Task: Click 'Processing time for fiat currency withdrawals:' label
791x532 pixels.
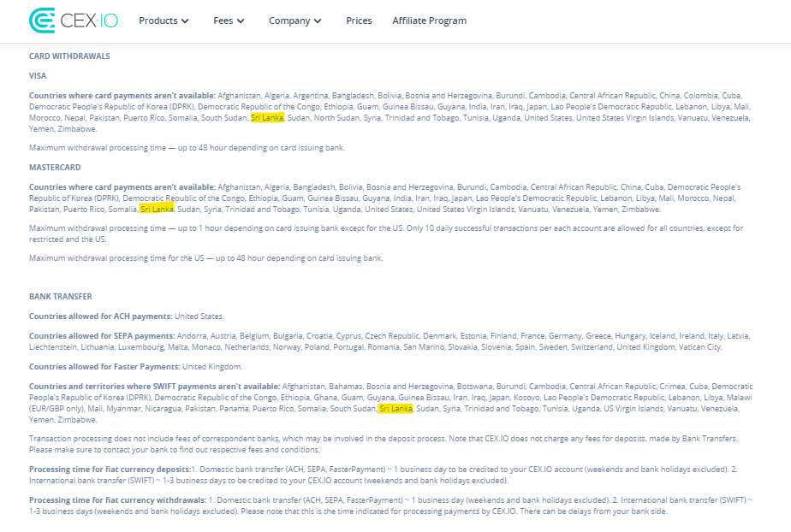Action: tap(117, 500)
